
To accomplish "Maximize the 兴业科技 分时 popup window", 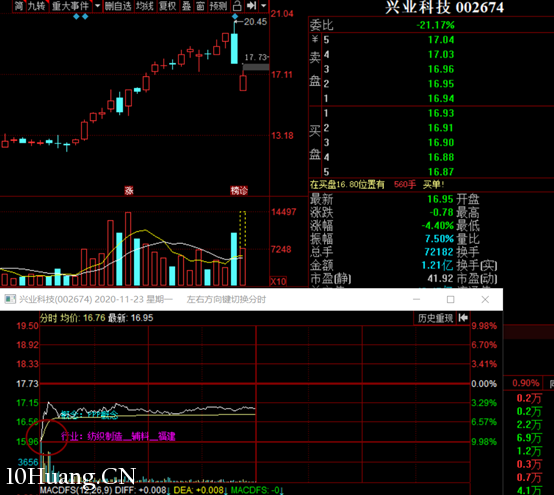I will point(450,299).
